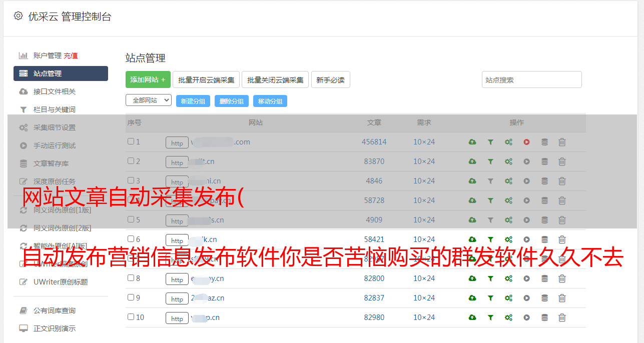The width and height of the screenshot is (644, 343).
Task: Open the gears settings icon in row 1
Action: point(508,142)
